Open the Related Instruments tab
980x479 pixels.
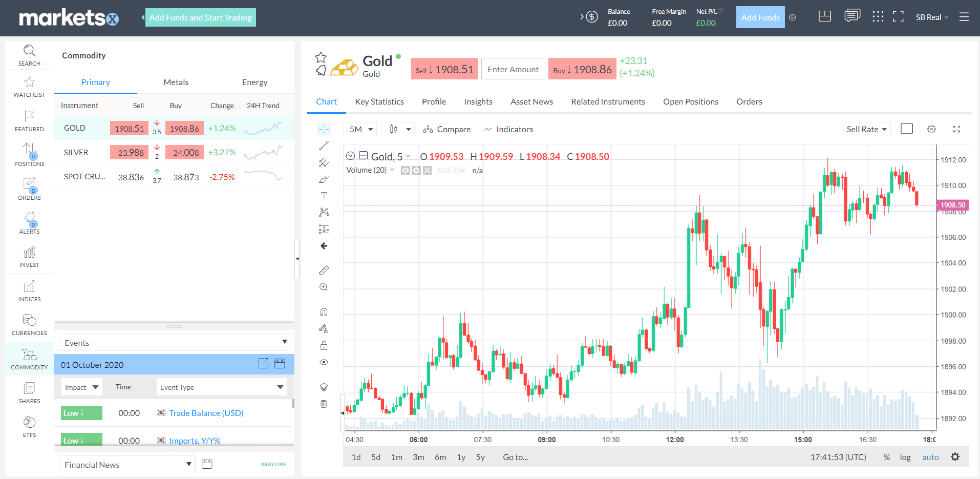[x=608, y=101]
